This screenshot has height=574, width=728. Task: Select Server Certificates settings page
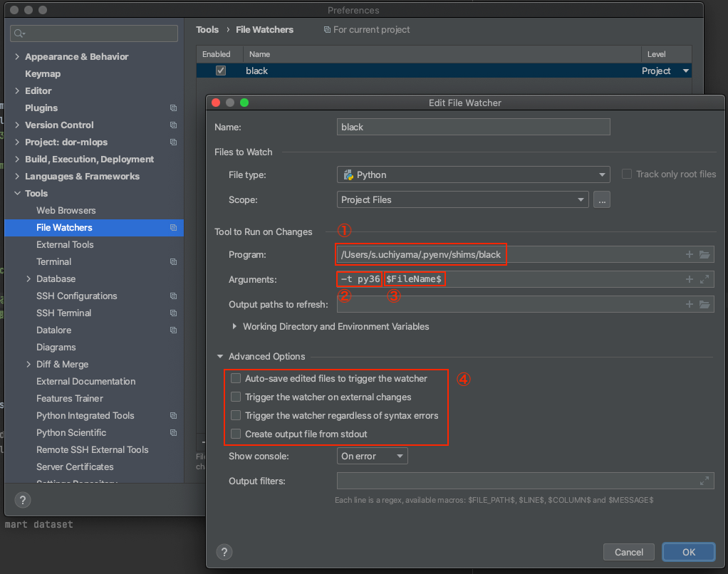tap(75, 466)
